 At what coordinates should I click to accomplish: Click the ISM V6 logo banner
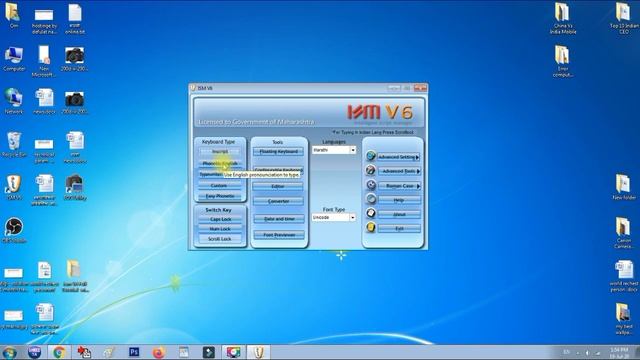(309, 112)
